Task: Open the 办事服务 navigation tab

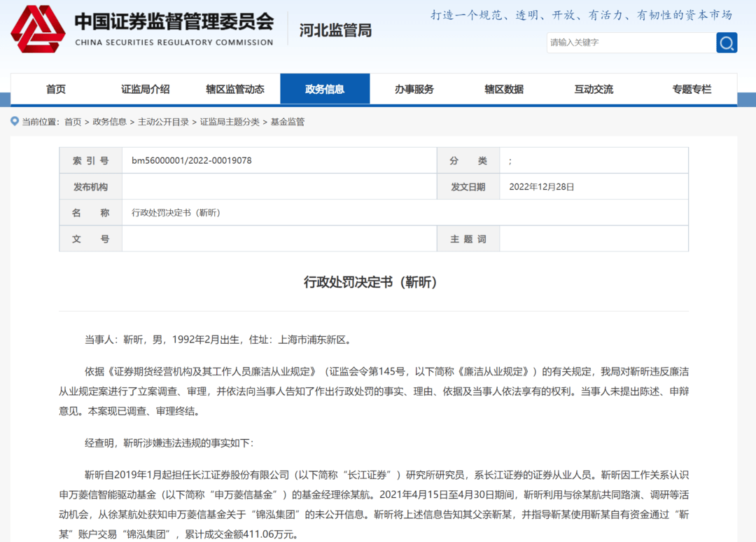Action: [414, 89]
